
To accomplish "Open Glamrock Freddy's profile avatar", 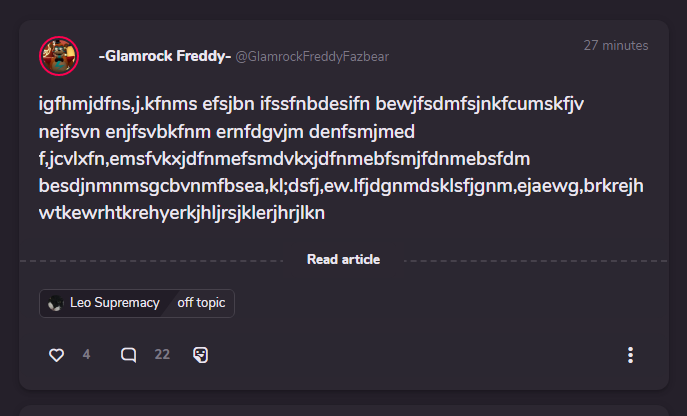I will pos(59,56).
